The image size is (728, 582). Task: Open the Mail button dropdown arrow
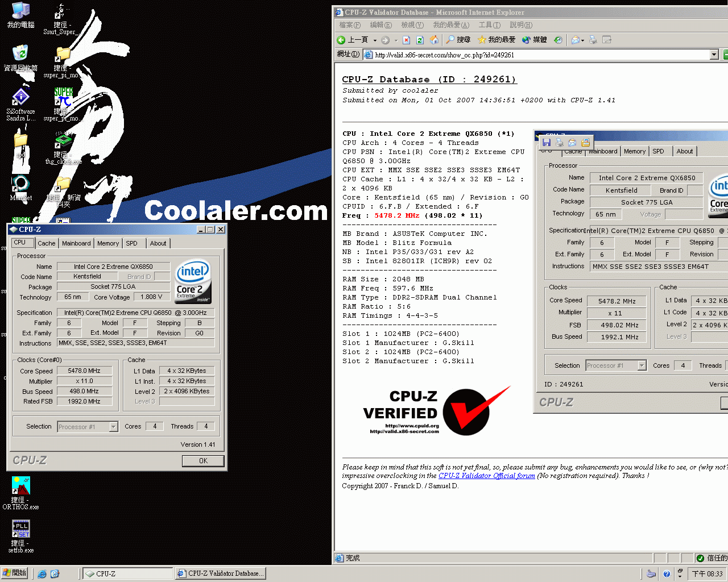(583, 40)
